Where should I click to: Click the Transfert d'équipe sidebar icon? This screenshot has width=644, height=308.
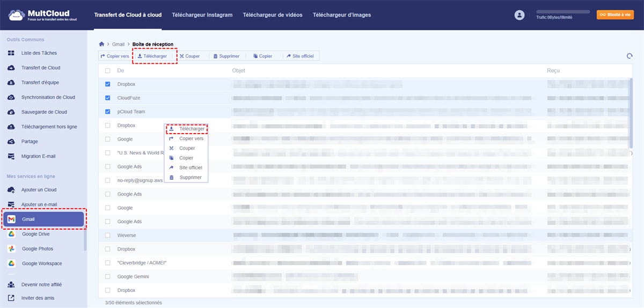tap(11, 83)
